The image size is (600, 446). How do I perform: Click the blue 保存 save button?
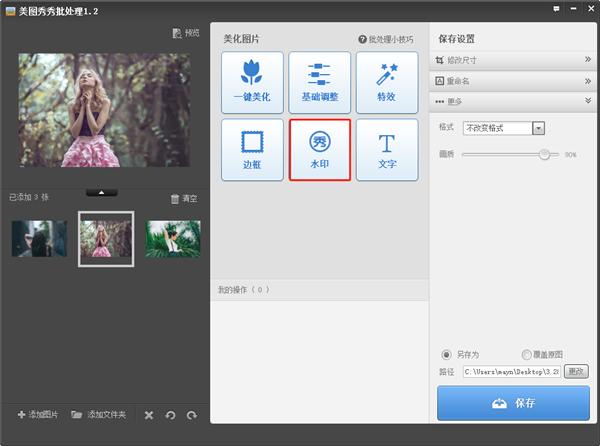point(513,403)
